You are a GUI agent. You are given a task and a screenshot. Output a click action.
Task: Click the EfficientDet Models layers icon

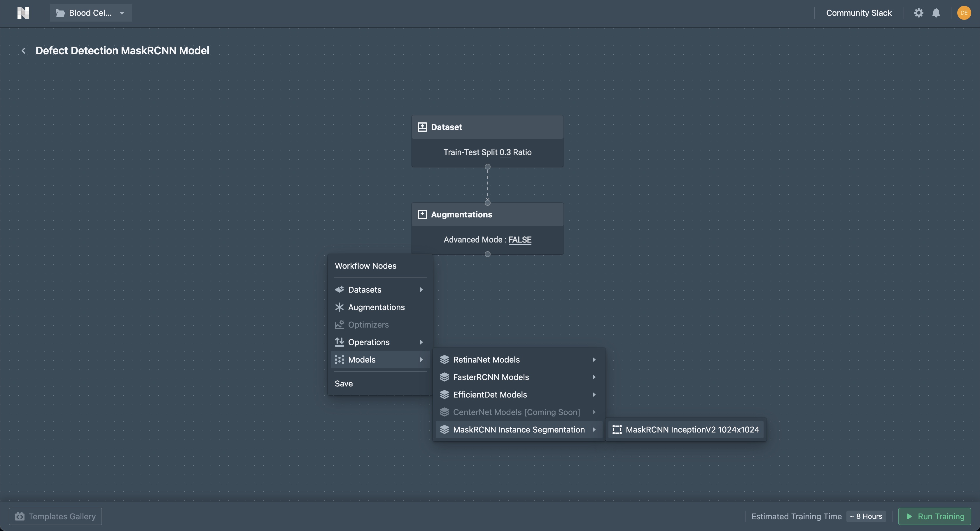[444, 395]
